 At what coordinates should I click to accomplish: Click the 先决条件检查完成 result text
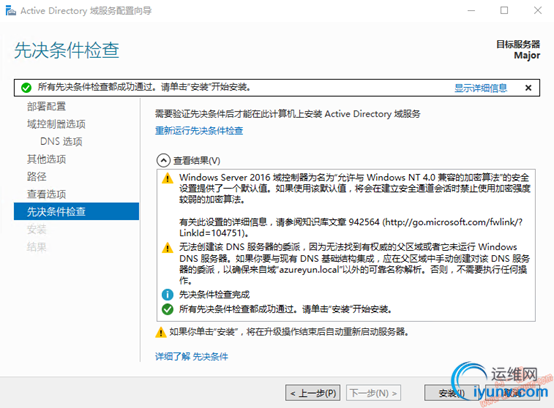pos(214,295)
